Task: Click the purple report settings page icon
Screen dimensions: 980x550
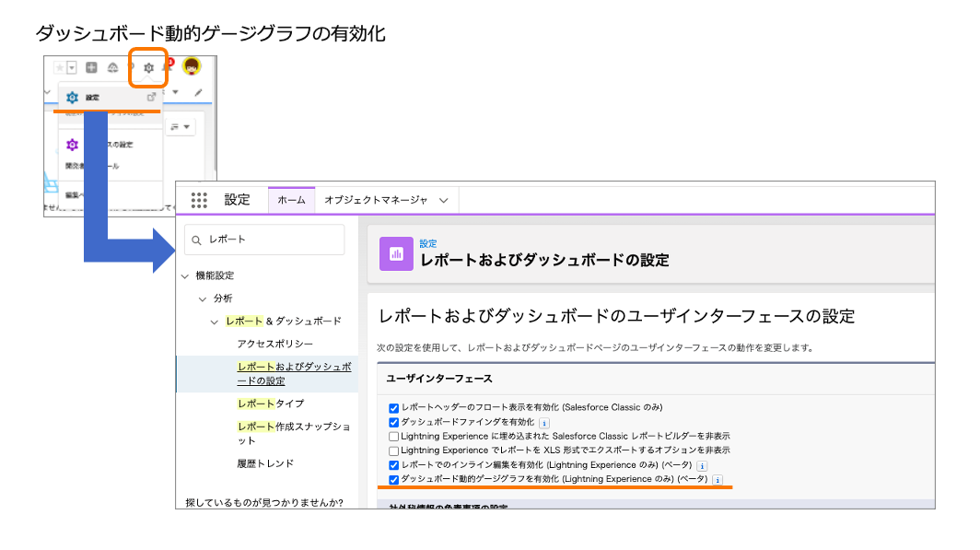Action: tap(396, 253)
